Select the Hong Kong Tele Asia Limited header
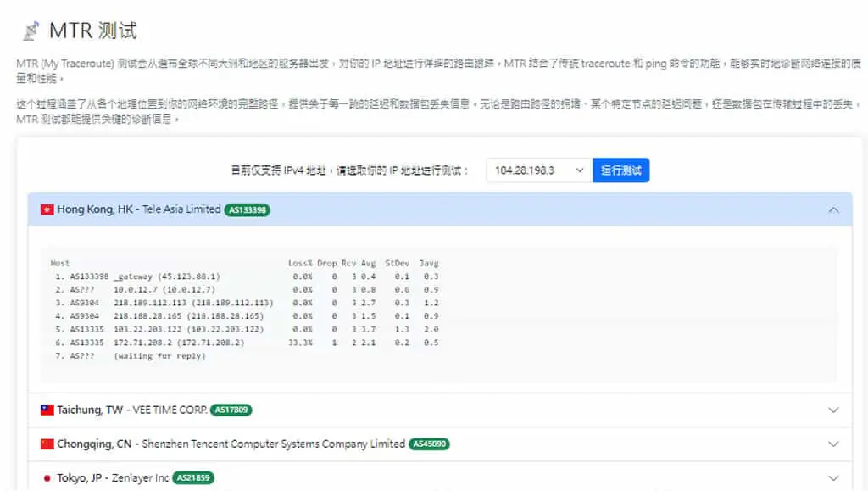 click(x=440, y=209)
